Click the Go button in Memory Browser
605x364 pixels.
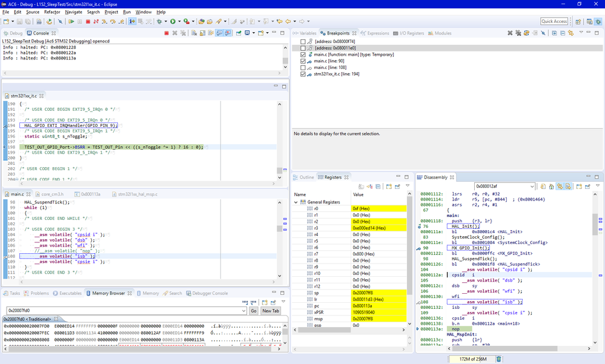[x=254, y=311]
